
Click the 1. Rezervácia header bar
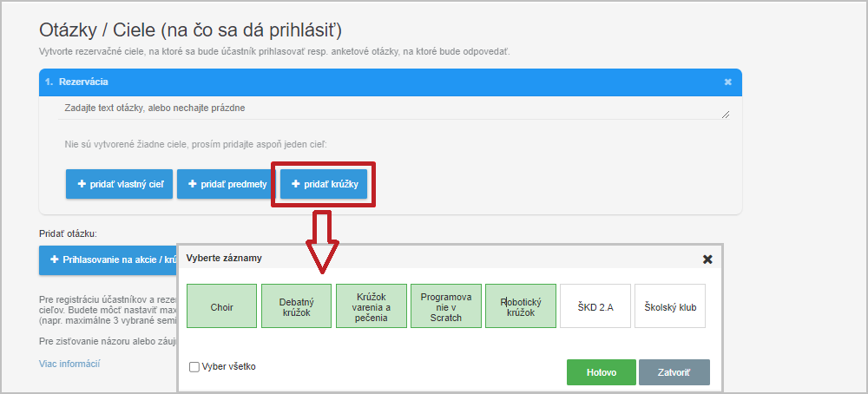click(391, 82)
